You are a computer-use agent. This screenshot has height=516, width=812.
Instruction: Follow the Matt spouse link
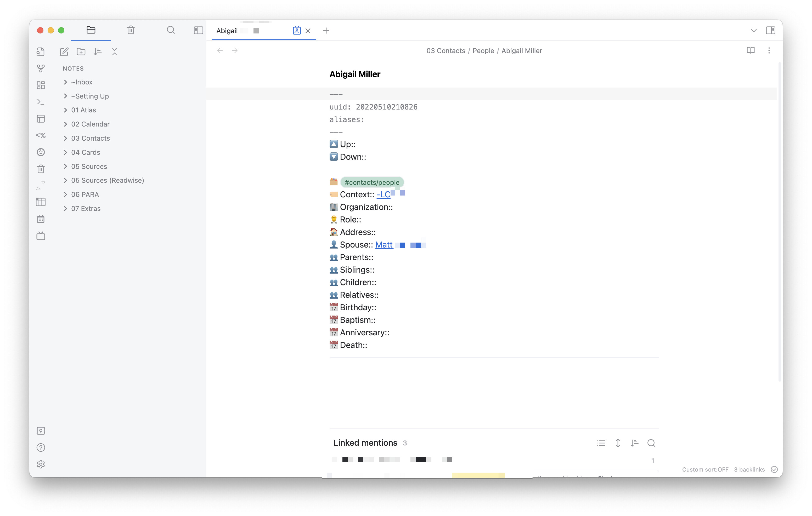384,245
